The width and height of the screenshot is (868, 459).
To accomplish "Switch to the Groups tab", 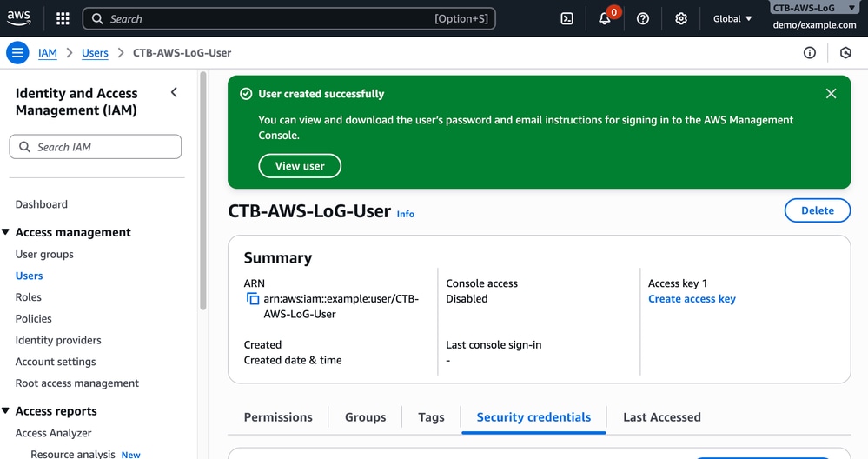I will [365, 417].
